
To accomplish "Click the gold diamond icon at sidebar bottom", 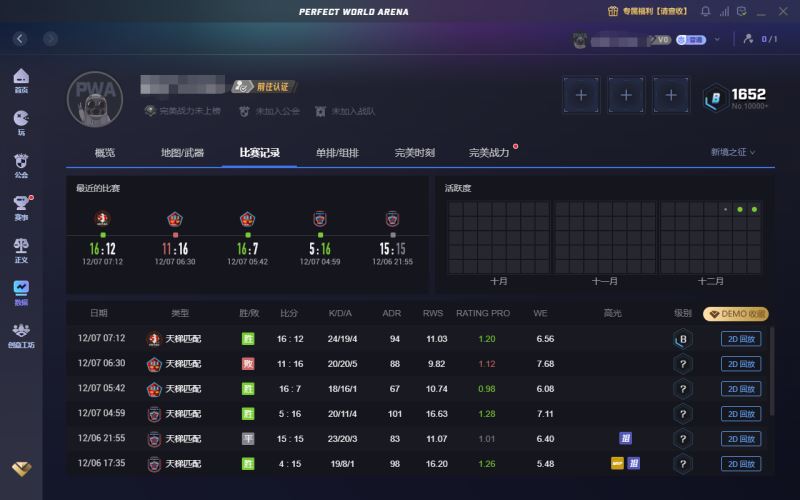I will tap(21, 468).
